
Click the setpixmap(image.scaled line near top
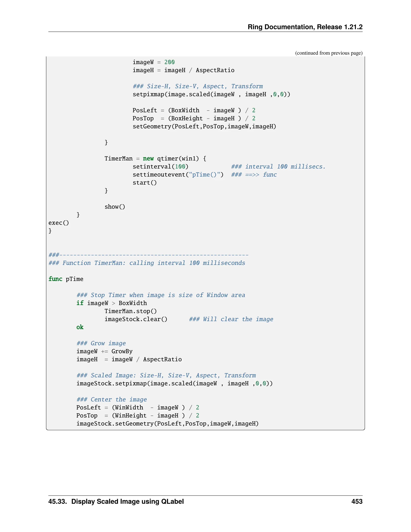[211, 94]
